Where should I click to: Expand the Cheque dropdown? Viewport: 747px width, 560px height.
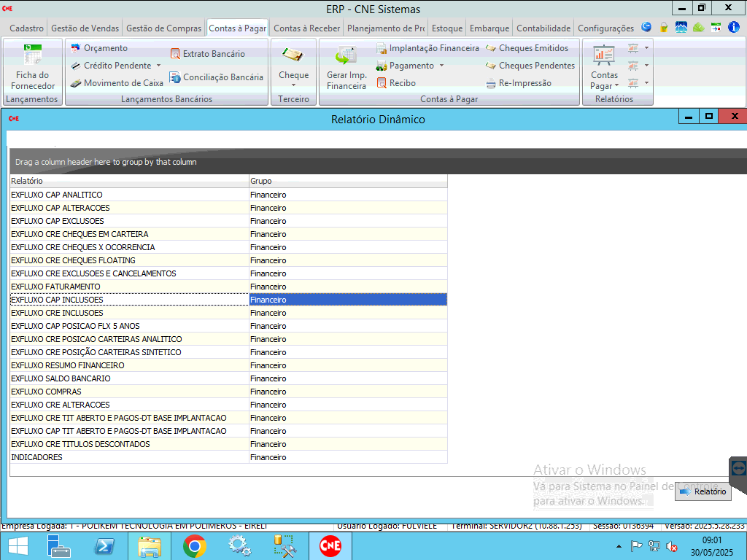click(x=293, y=85)
